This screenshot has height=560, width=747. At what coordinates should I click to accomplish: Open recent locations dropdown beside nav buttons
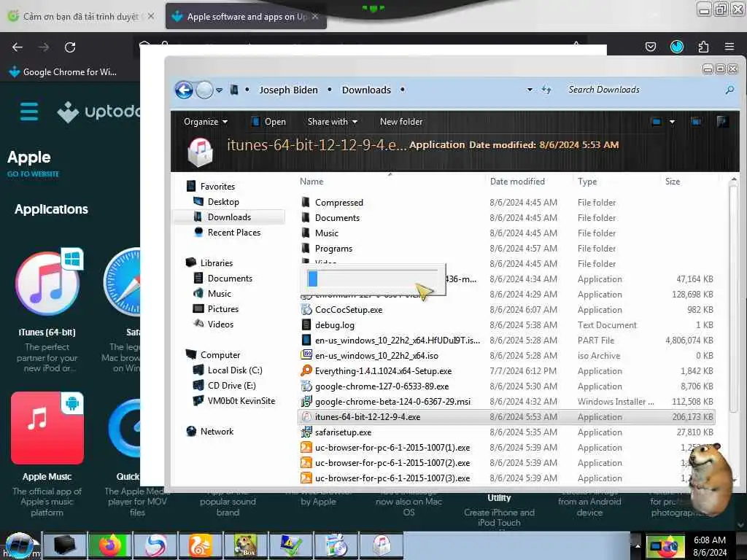219,90
